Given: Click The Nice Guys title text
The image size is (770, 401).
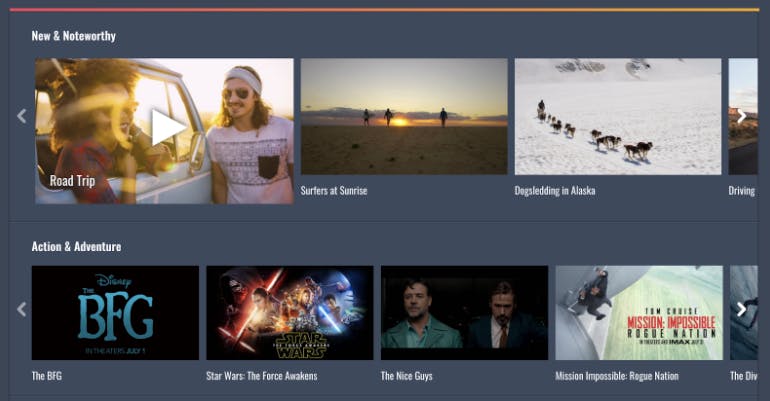Looking at the screenshot, I should 407,376.
